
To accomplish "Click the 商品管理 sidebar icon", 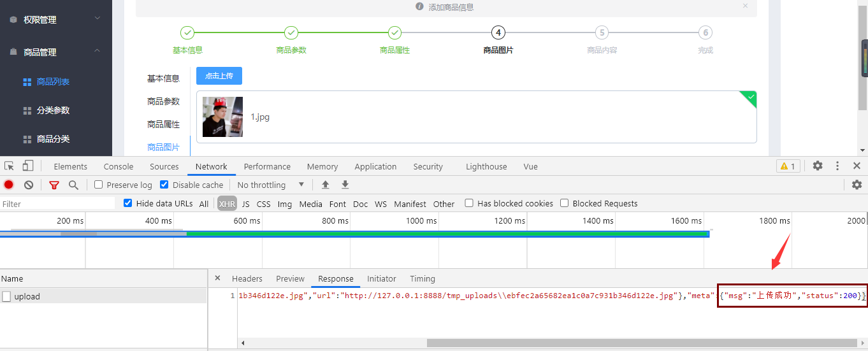I will point(13,52).
